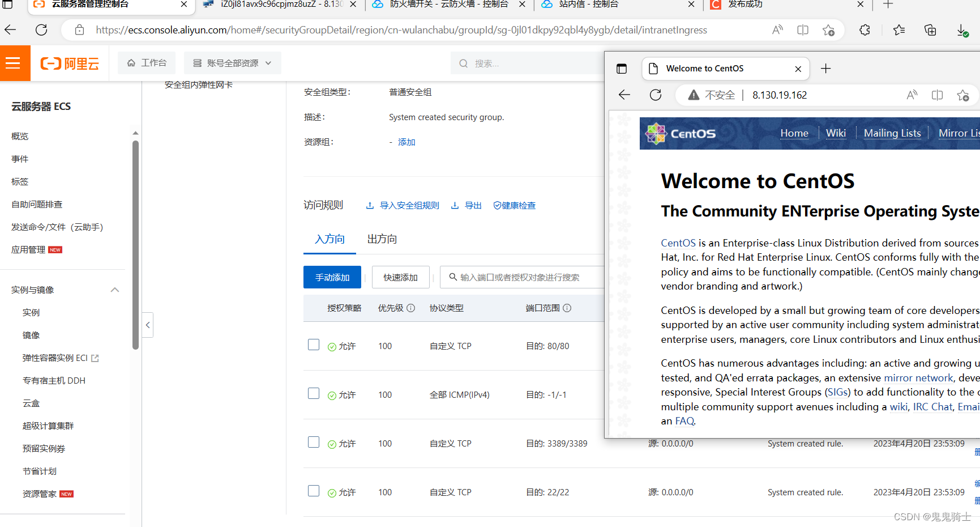
Task: Select checkbox for port 3389/3389 rule
Action: pos(314,442)
